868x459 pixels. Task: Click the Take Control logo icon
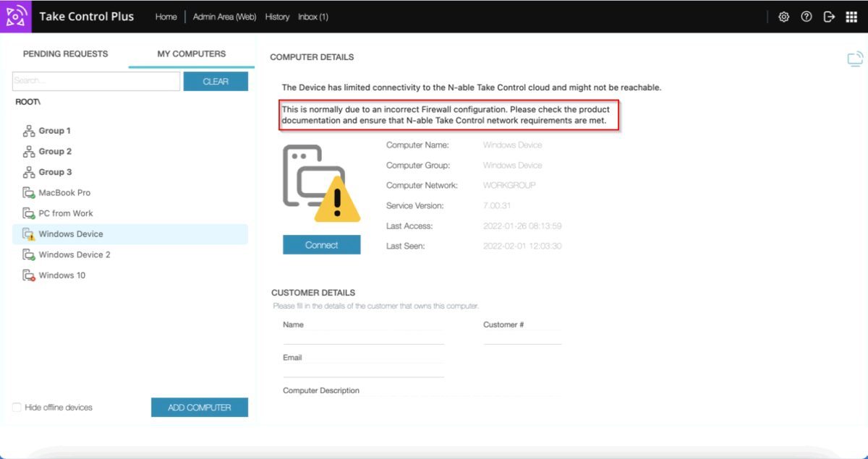coord(16,17)
